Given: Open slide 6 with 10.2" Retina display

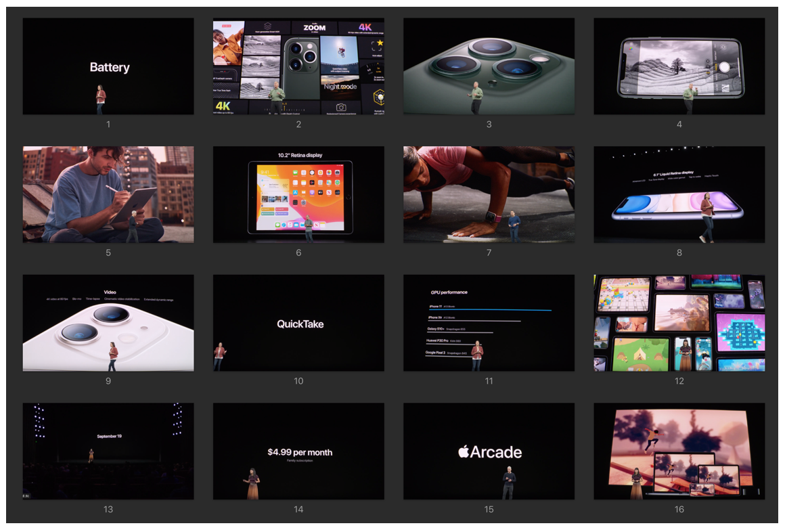Looking at the screenshot, I should coord(298,194).
